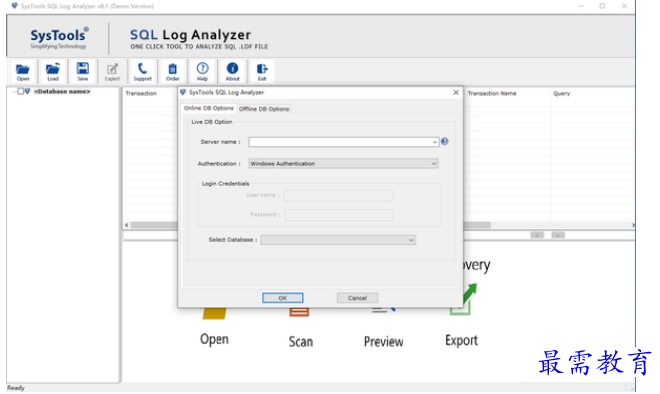Click the Query column header
Viewport: 660px width, 394px height.
tap(562, 93)
